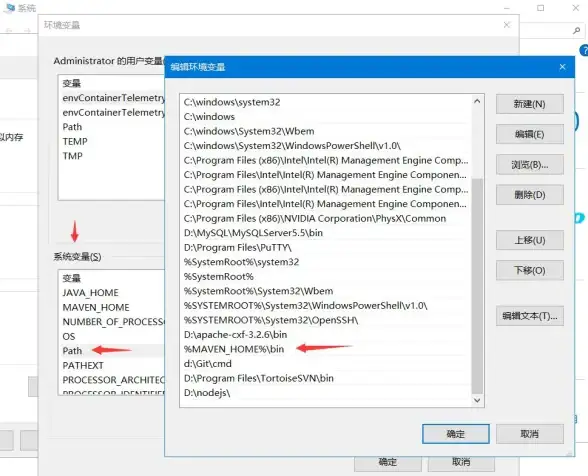Image resolution: width=588 pixels, height=476 pixels.
Task: Close the 编辑环境变量 dialog
Action: (562, 67)
